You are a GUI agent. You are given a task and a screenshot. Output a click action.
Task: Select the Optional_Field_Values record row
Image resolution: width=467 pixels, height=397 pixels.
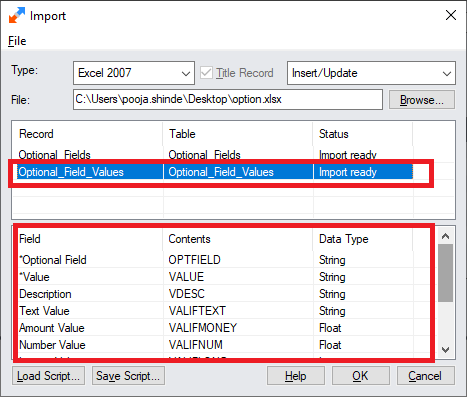coord(215,172)
